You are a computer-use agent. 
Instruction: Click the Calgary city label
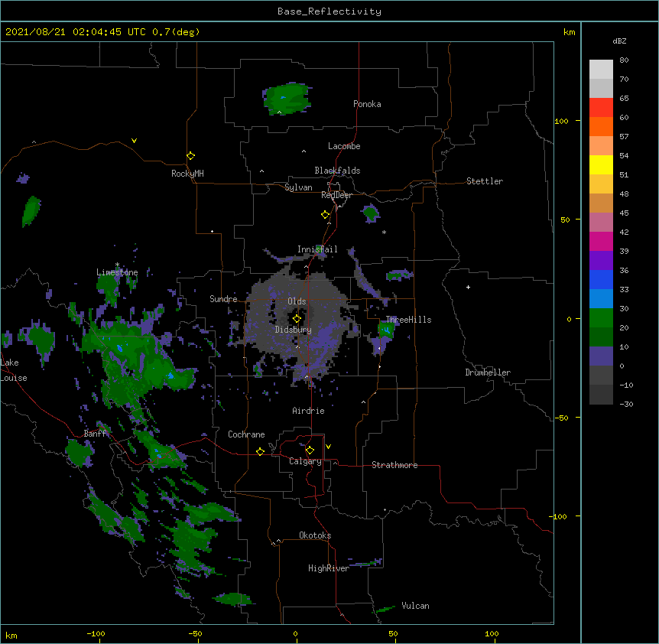(x=306, y=461)
